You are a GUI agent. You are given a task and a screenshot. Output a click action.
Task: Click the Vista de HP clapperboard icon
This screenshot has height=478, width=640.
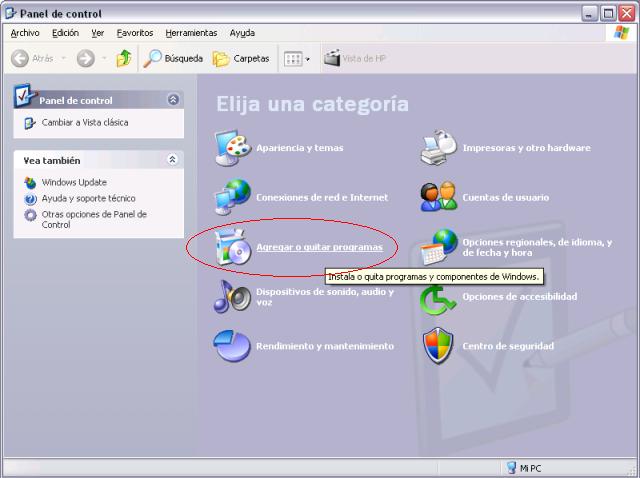pos(332,58)
